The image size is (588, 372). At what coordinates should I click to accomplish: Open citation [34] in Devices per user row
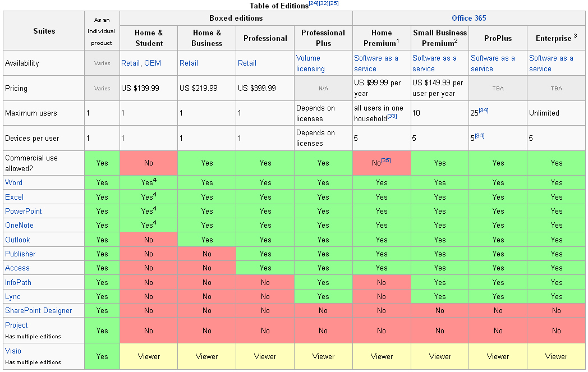point(480,135)
